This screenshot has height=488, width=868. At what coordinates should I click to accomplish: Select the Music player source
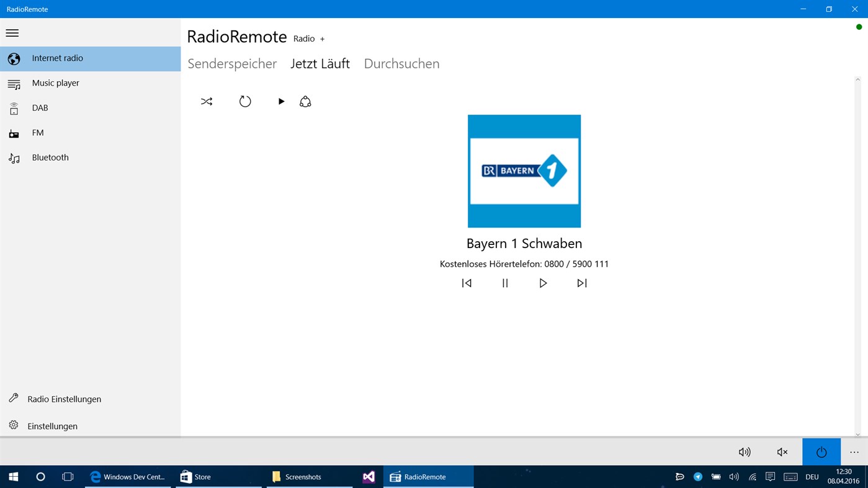tap(55, 82)
